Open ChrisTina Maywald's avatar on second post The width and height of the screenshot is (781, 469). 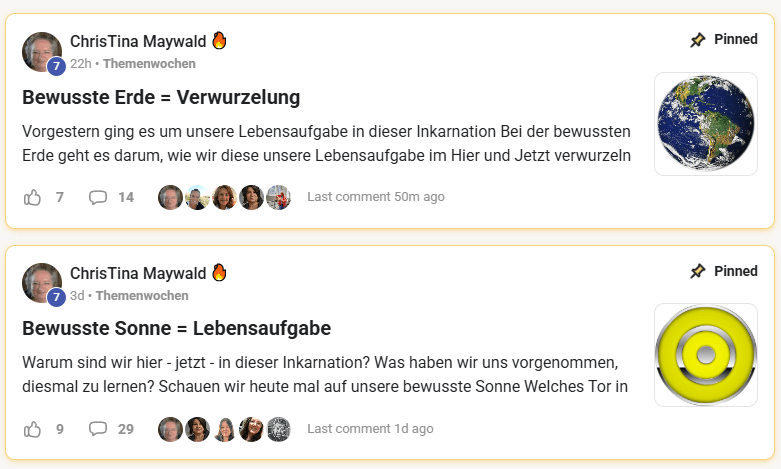click(x=42, y=283)
